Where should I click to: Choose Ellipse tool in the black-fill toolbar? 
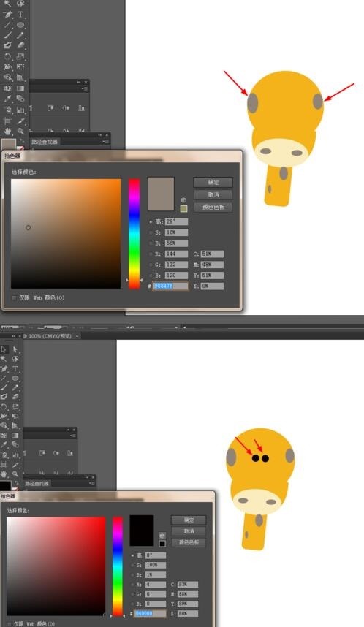15,378
